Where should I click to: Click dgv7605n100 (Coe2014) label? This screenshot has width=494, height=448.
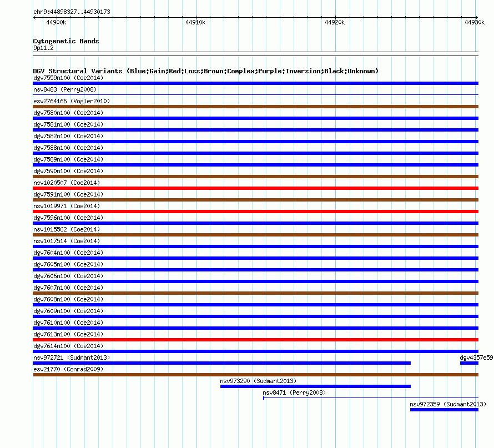(68, 264)
